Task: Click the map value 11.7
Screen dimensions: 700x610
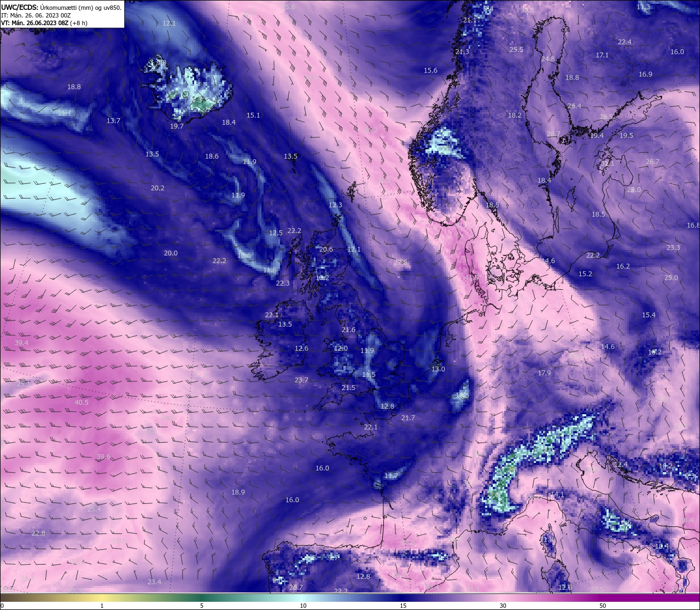Action: 391,475
